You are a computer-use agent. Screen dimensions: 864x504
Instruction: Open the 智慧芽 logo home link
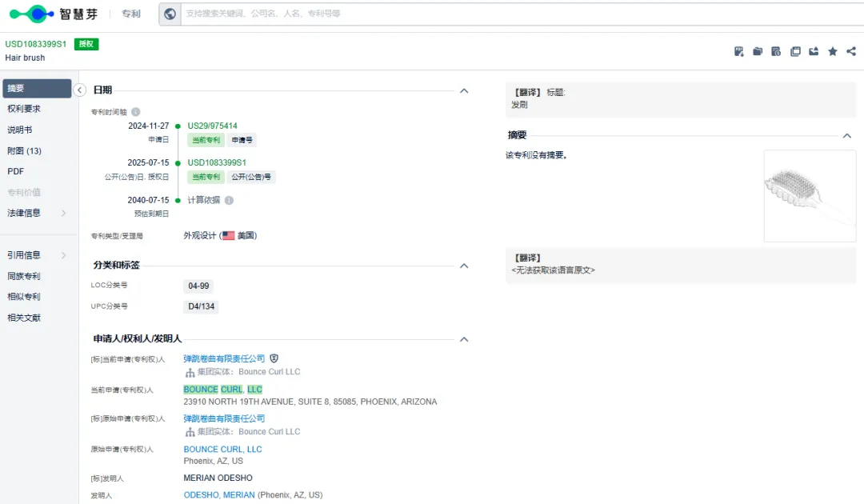pos(54,14)
